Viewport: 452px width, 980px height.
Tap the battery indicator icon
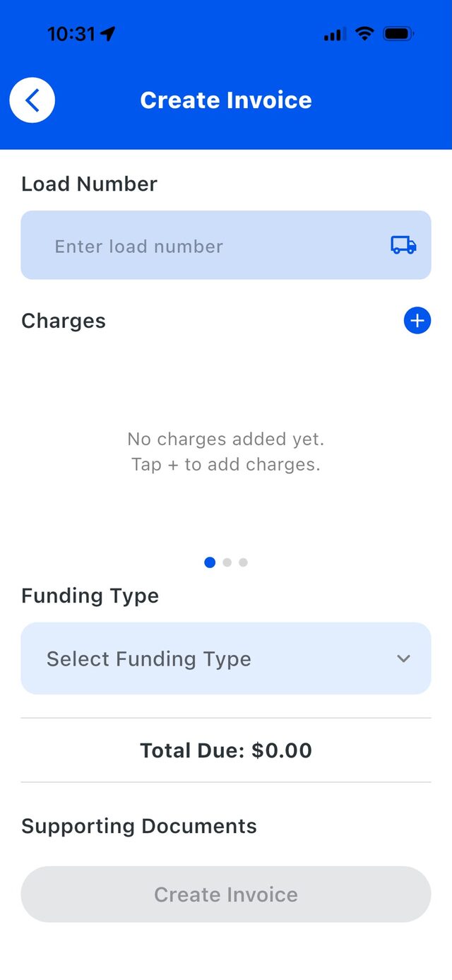[399, 33]
